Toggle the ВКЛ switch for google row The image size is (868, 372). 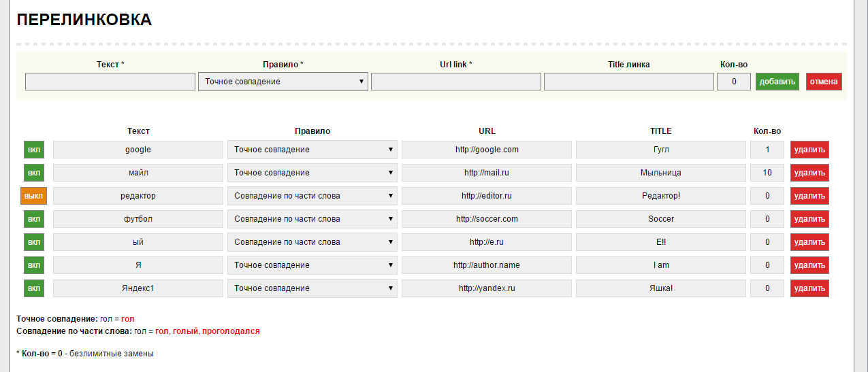pos(34,150)
